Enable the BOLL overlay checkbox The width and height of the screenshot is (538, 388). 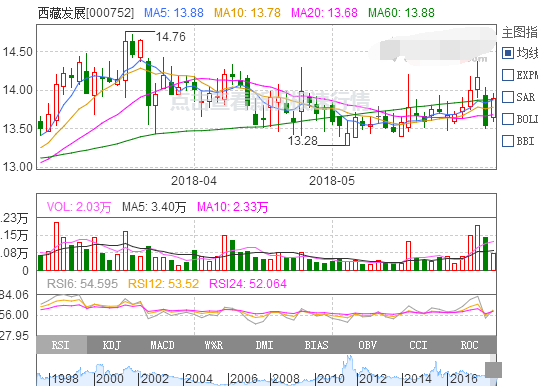508,119
